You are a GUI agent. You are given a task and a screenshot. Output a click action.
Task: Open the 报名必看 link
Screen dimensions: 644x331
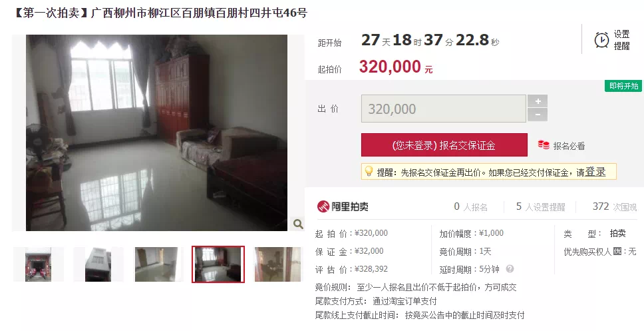(569, 146)
